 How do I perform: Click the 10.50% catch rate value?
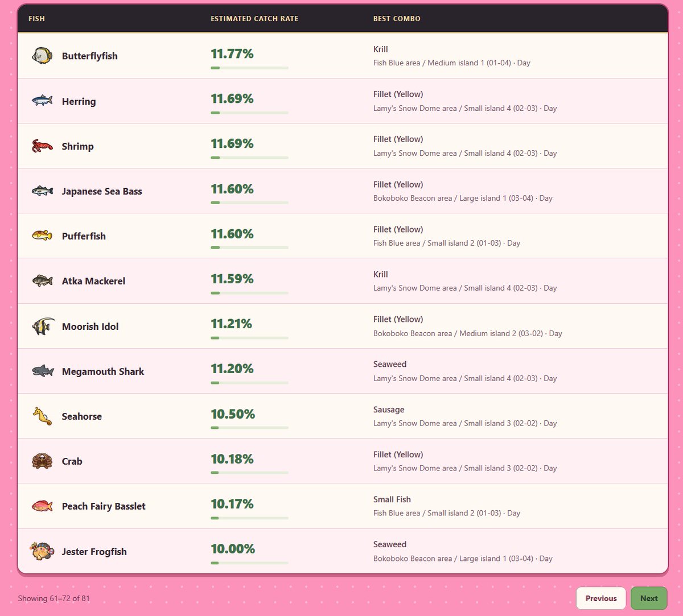[x=233, y=414]
